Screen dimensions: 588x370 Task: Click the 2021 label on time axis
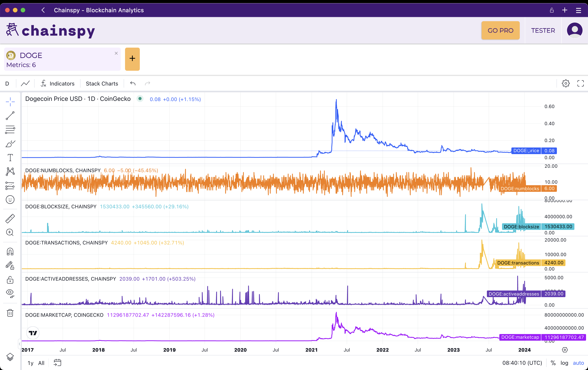click(x=311, y=350)
